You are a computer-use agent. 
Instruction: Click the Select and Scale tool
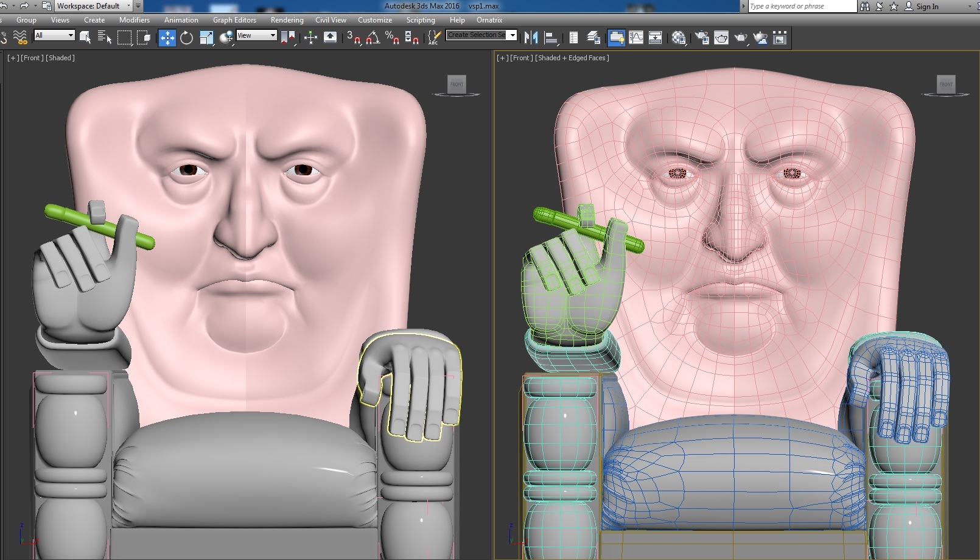(x=206, y=38)
